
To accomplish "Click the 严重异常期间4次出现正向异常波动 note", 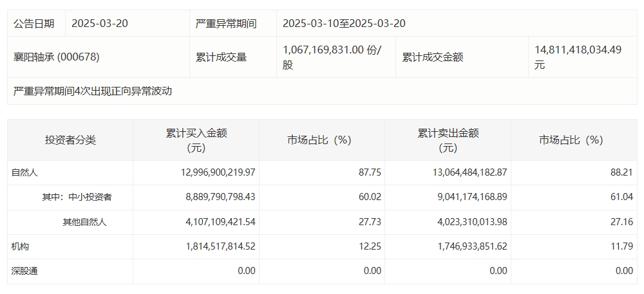I will (x=93, y=91).
